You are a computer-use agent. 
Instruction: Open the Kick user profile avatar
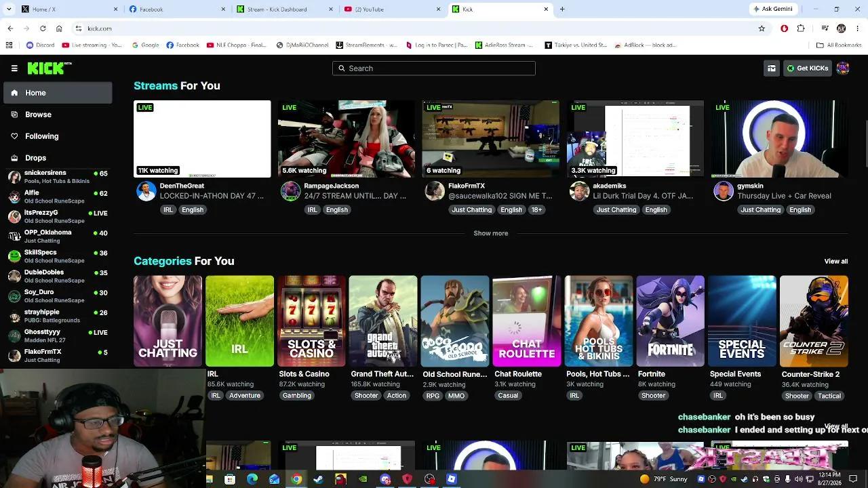point(843,68)
